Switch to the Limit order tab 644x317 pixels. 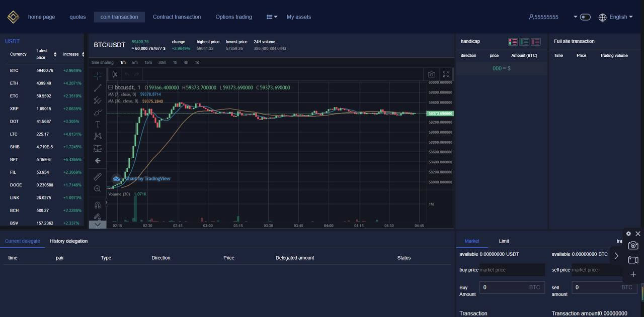(504, 241)
